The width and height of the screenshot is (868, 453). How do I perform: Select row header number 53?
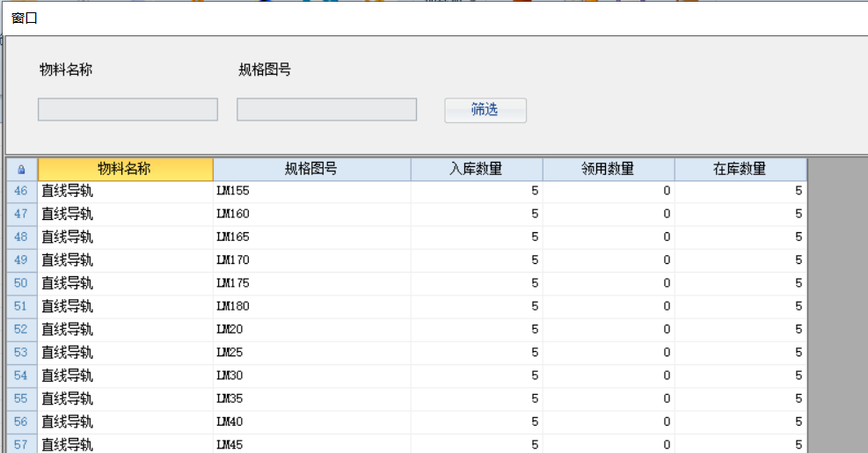point(21,353)
